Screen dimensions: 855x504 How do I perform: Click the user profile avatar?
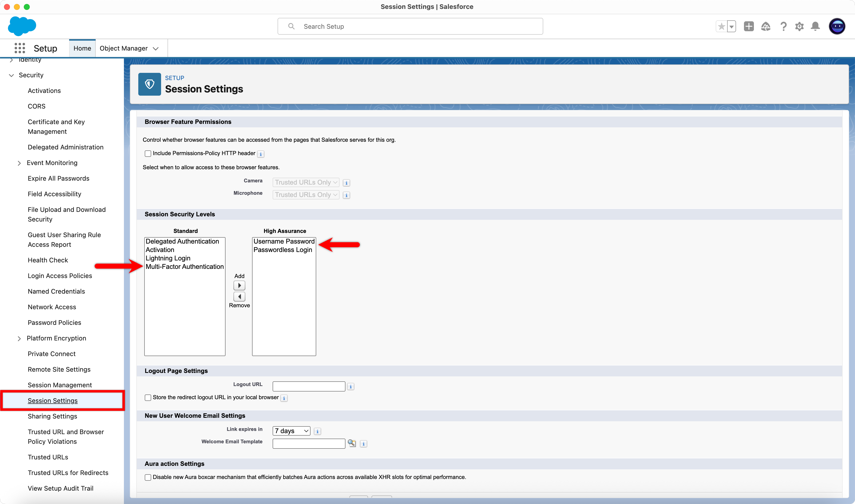[837, 27]
